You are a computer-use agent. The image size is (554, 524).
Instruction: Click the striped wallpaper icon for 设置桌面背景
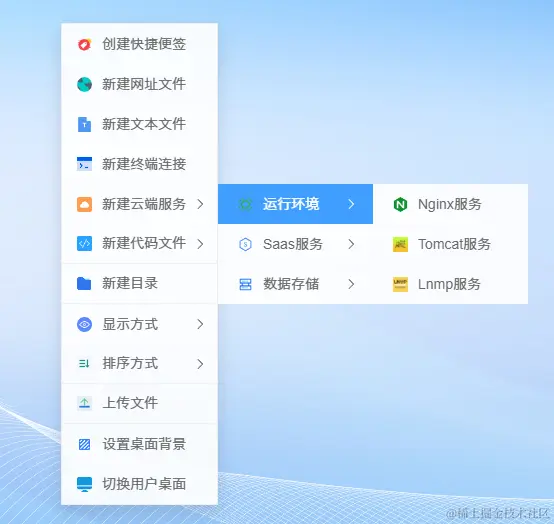(x=84, y=444)
